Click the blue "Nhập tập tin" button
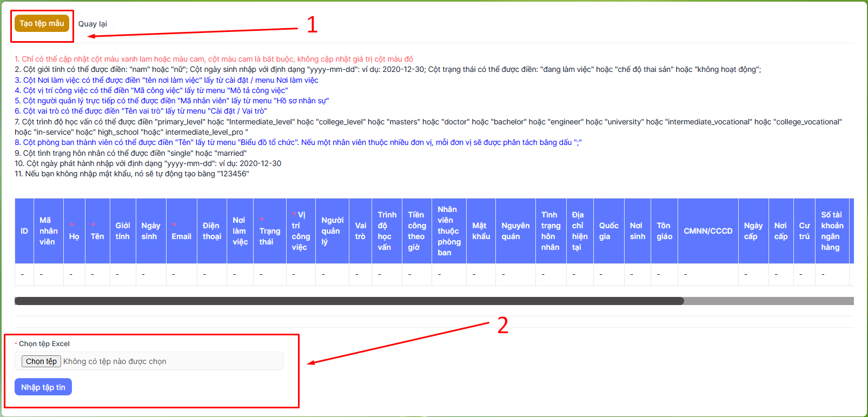The width and height of the screenshot is (868, 417). point(43,387)
